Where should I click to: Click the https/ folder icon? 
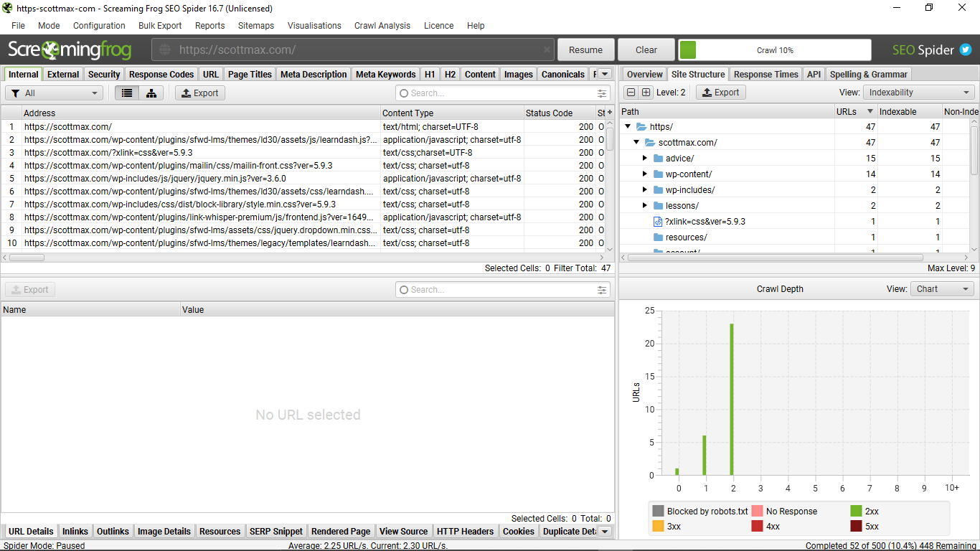click(x=641, y=127)
